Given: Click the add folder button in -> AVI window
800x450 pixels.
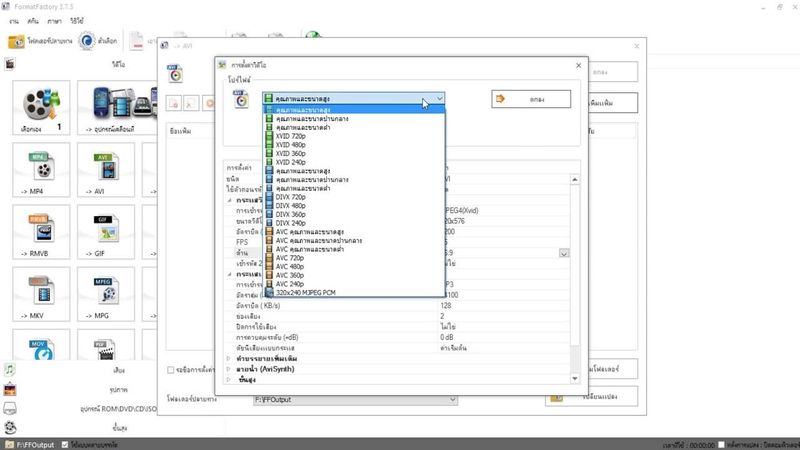Looking at the screenshot, I should point(612,369).
